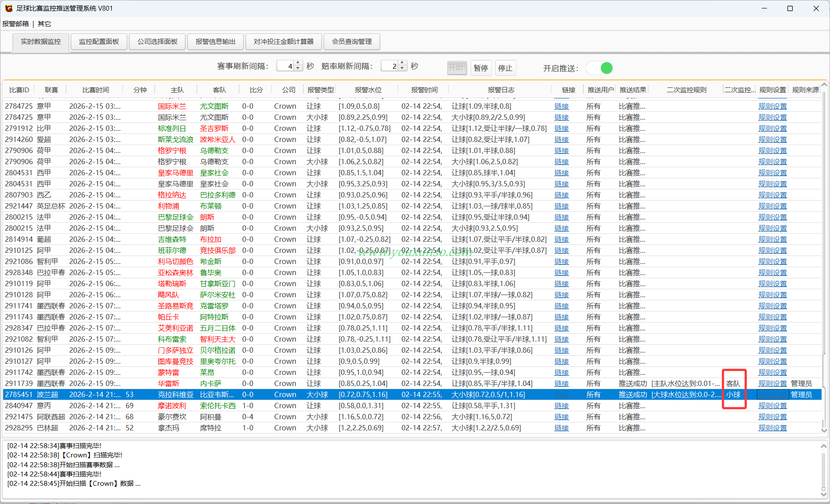Click table scrollbar up arrow
This screenshot has width=830, height=504.
[x=824, y=84]
